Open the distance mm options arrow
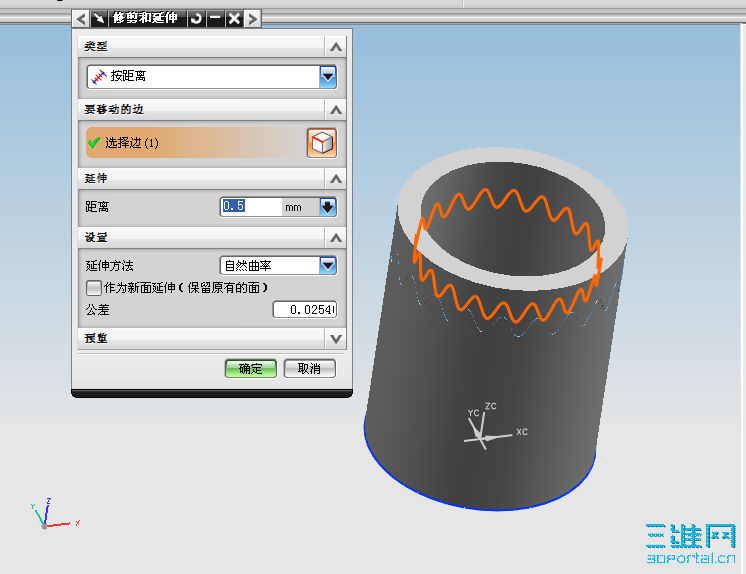746x574 pixels. [328, 207]
